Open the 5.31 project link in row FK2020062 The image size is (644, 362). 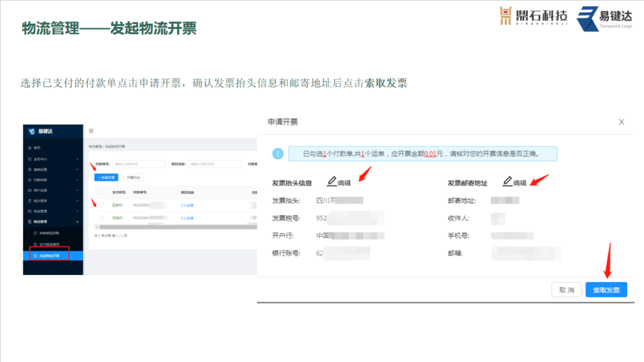point(187,205)
